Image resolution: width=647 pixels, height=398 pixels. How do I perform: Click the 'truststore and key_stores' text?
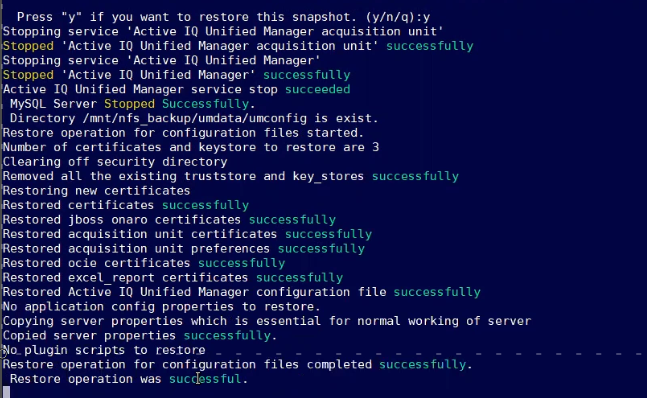(x=274, y=176)
